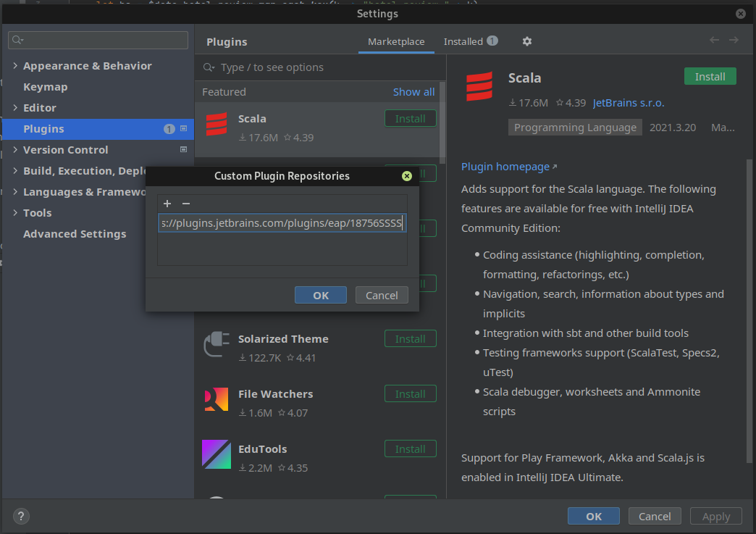The image size is (756, 534).
Task: Expand the Tools section
Action: pos(15,213)
